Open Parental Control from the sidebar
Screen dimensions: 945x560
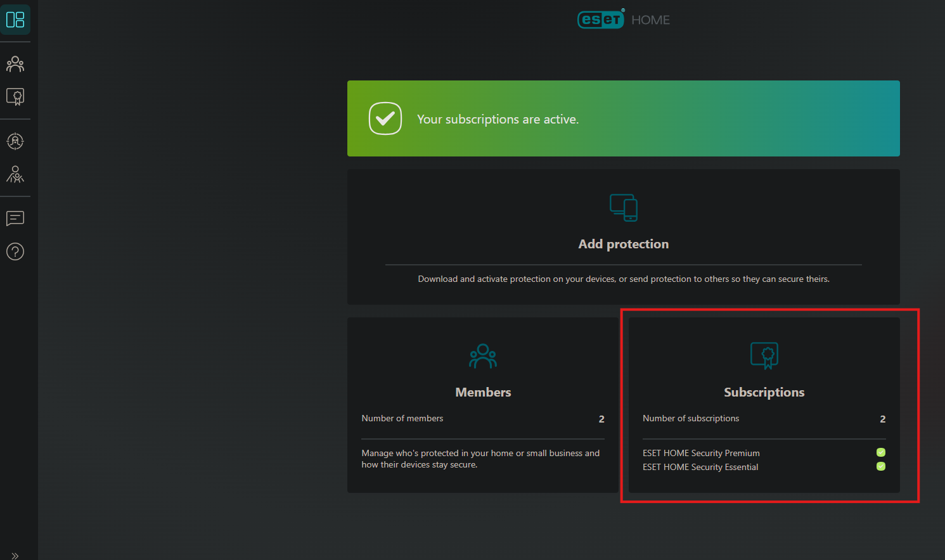click(x=15, y=175)
